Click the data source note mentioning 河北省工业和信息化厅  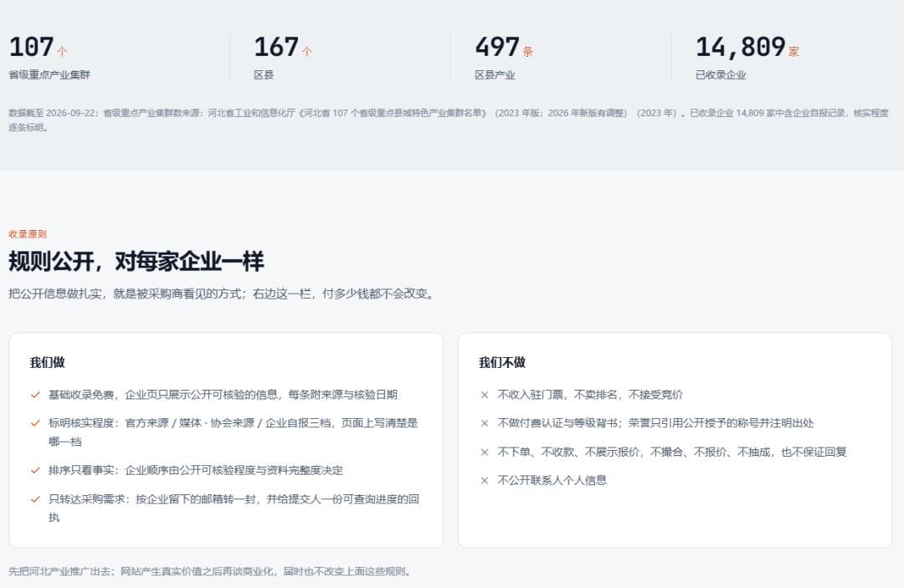[449, 120]
